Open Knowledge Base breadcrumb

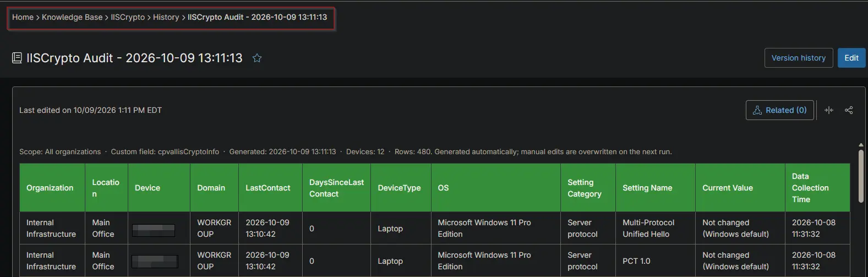pyautogui.click(x=72, y=17)
